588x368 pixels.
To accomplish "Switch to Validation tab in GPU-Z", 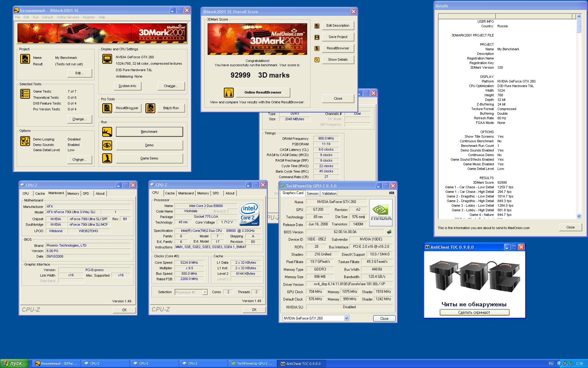I will tap(329, 194).
